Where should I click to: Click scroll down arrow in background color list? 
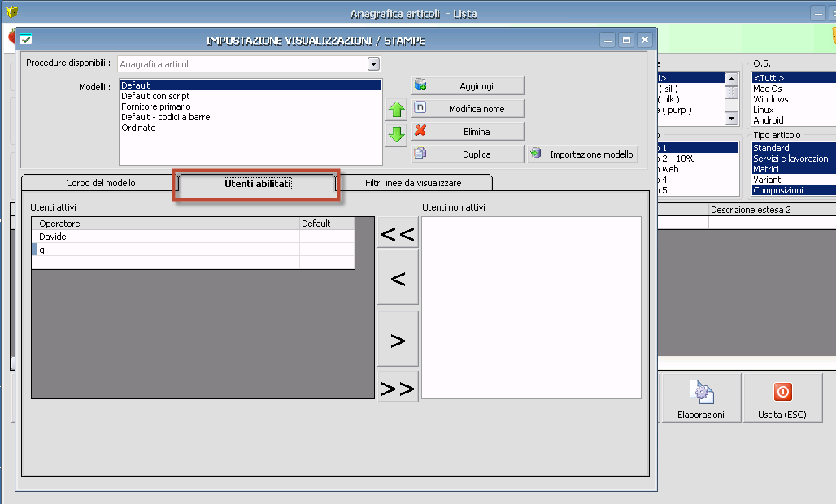(x=732, y=118)
